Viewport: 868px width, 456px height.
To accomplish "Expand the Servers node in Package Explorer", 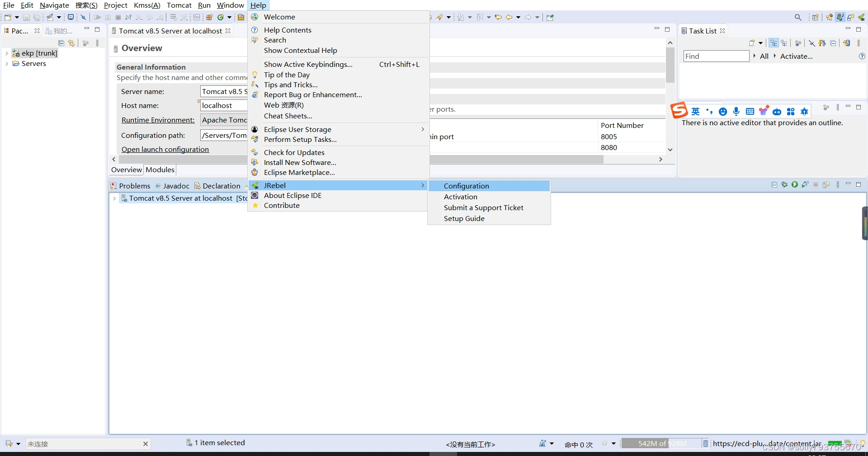I will 6,64.
